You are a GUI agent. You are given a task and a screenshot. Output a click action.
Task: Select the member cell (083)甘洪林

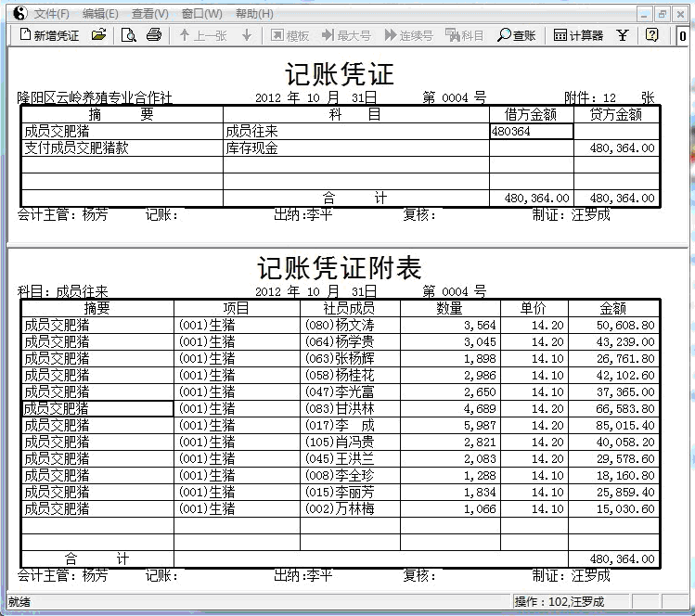point(350,409)
